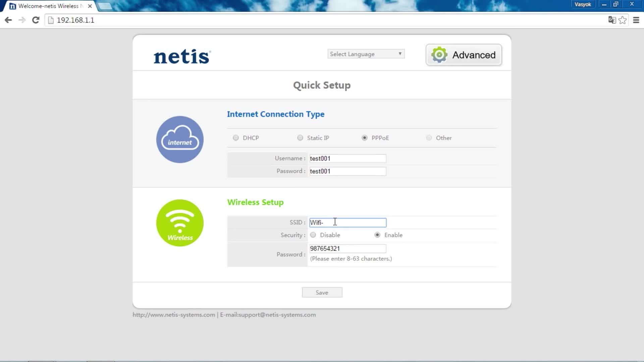Focus the wireless Password field

point(347,248)
